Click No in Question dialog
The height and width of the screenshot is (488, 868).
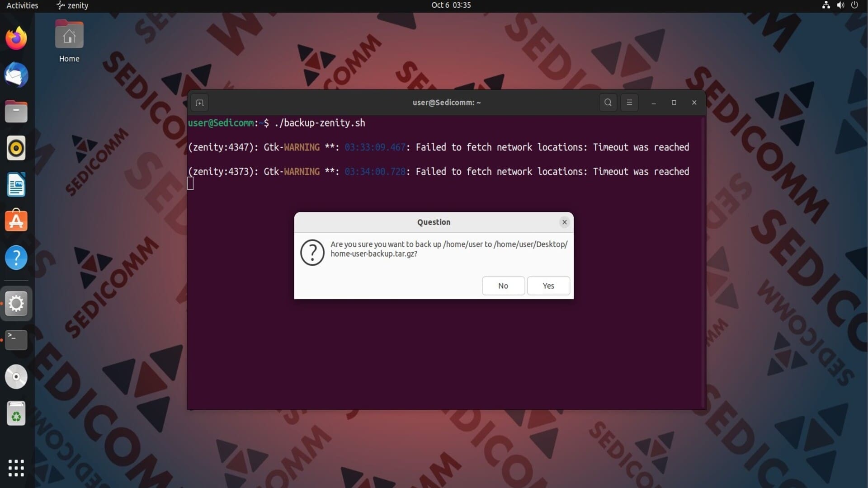(x=503, y=286)
